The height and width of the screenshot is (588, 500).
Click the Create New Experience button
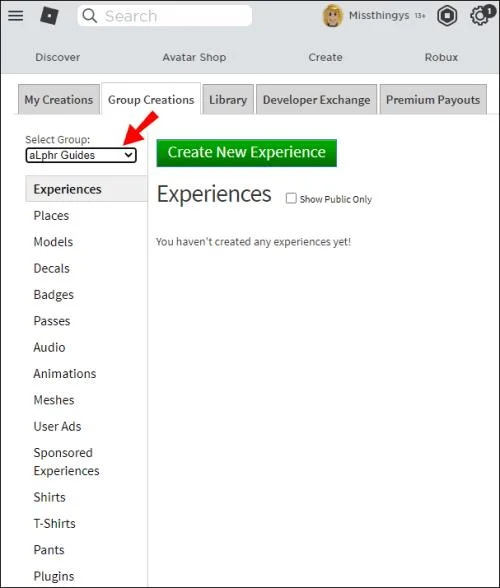point(246,153)
